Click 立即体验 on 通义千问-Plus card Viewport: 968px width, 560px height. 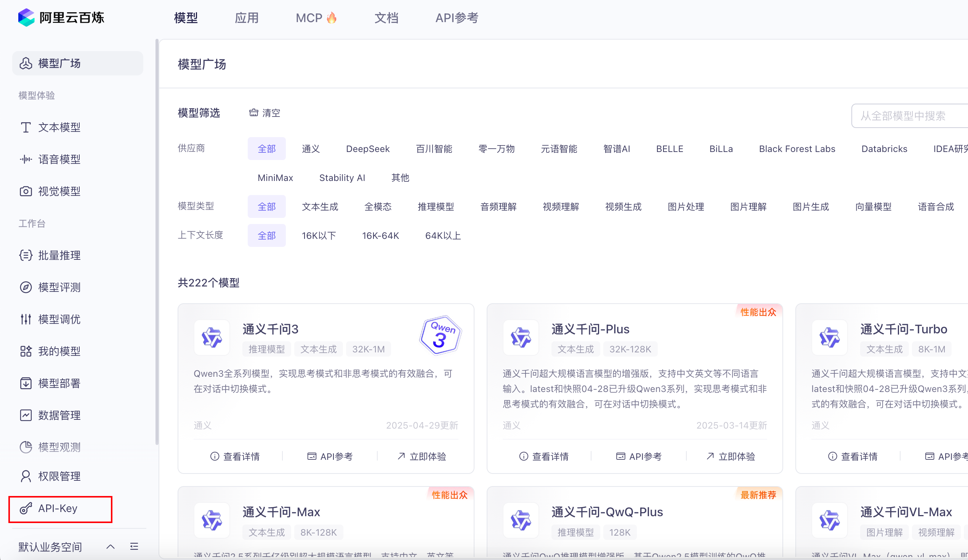coord(731,456)
